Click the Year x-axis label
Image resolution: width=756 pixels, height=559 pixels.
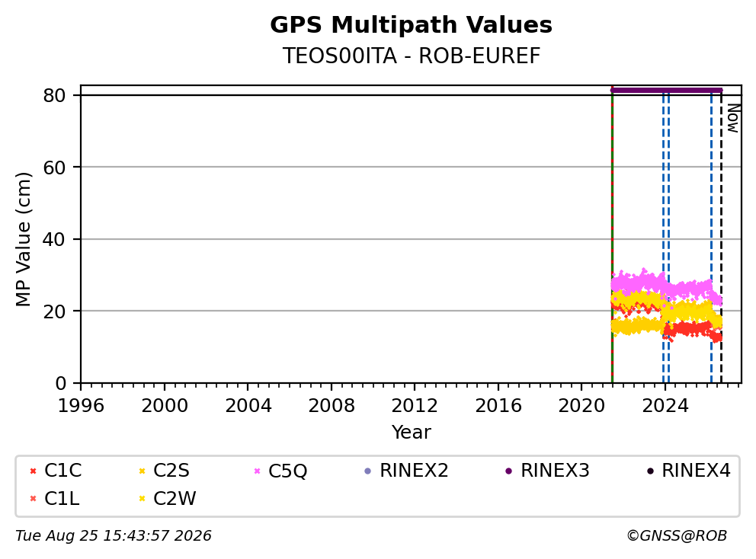coord(411,432)
